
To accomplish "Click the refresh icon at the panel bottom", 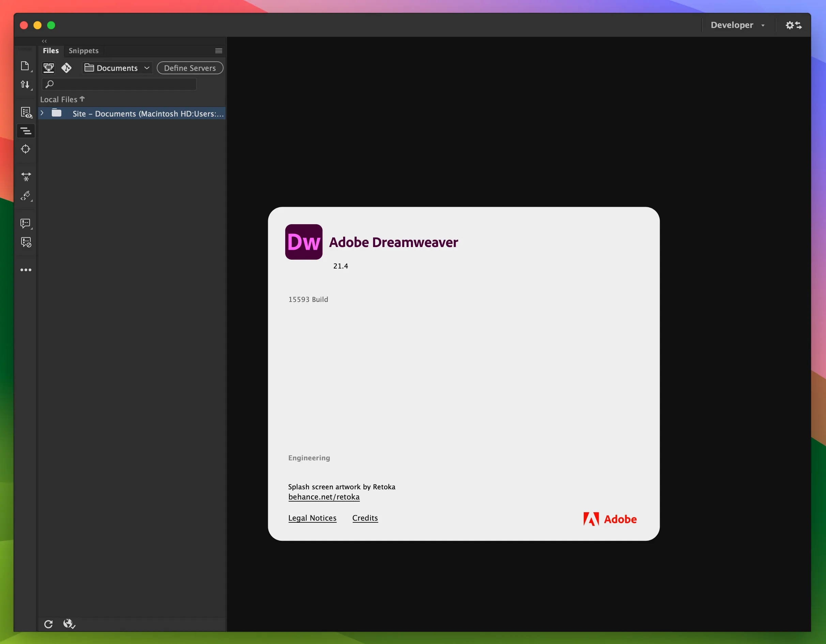I will point(48,624).
